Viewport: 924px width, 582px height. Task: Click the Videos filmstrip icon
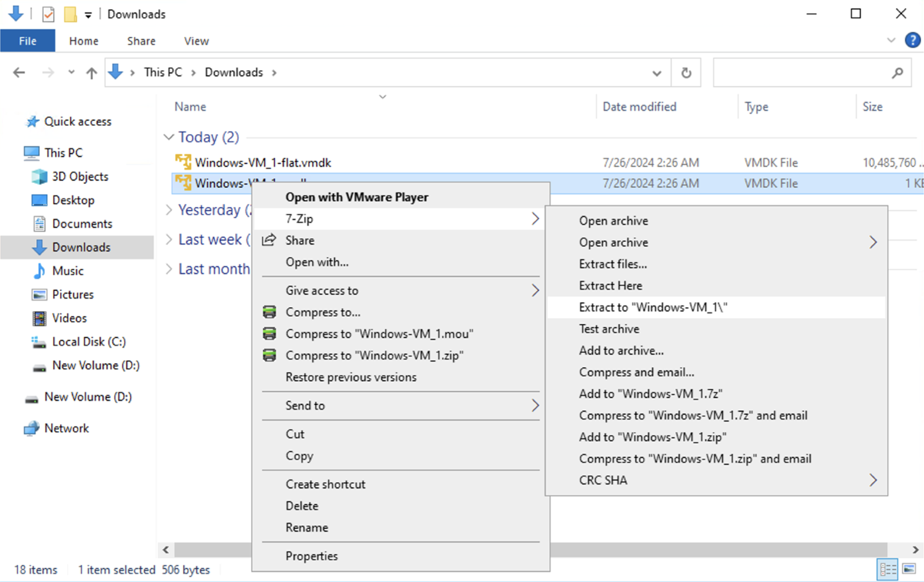coord(39,318)
